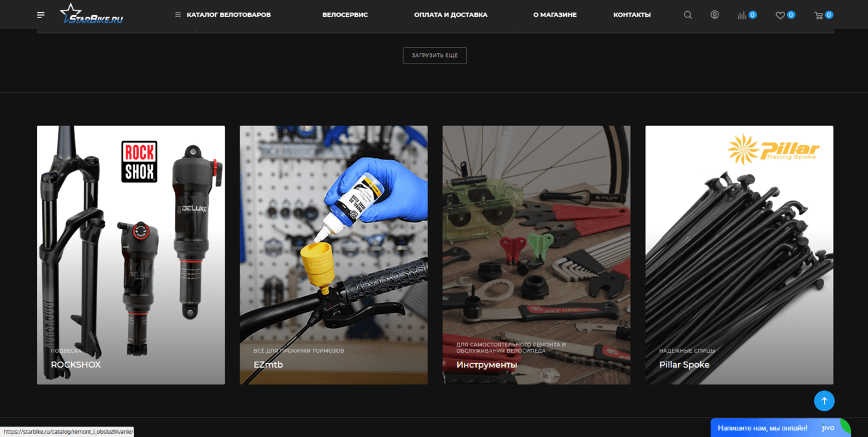Image resolution: width=868 pixels, height=437 pixels.
Task: Open Контакты page
Action: pos(632,15)
